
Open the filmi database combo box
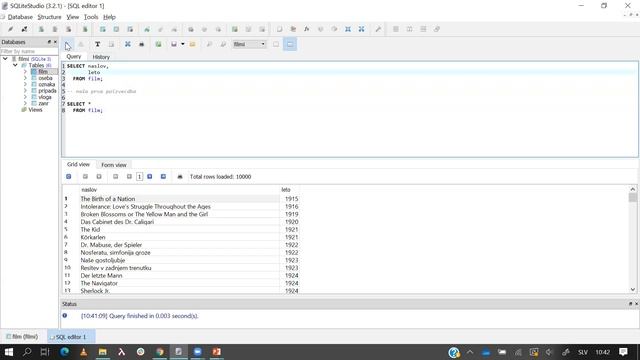point(249,44)
